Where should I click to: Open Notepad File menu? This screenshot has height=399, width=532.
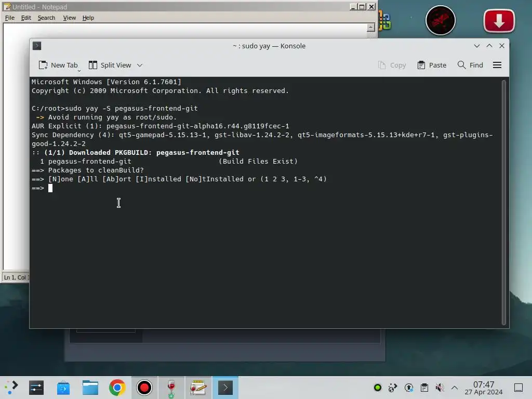pos(9,18)
